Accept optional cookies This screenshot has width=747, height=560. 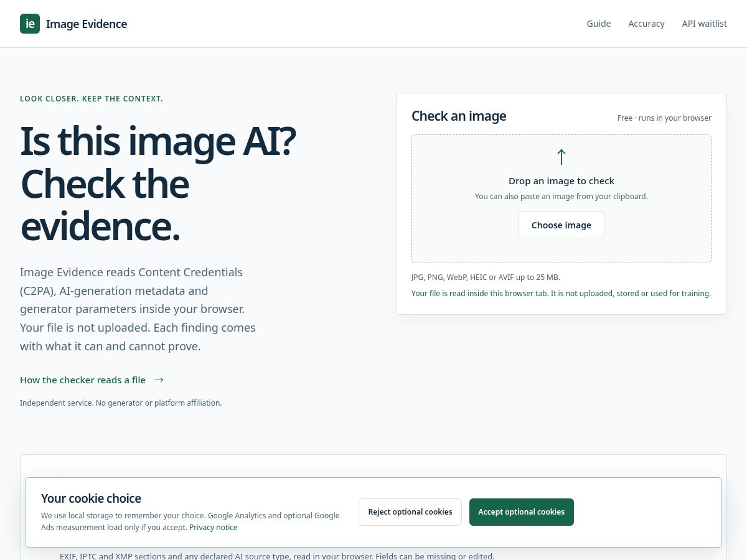click(522, 512)
